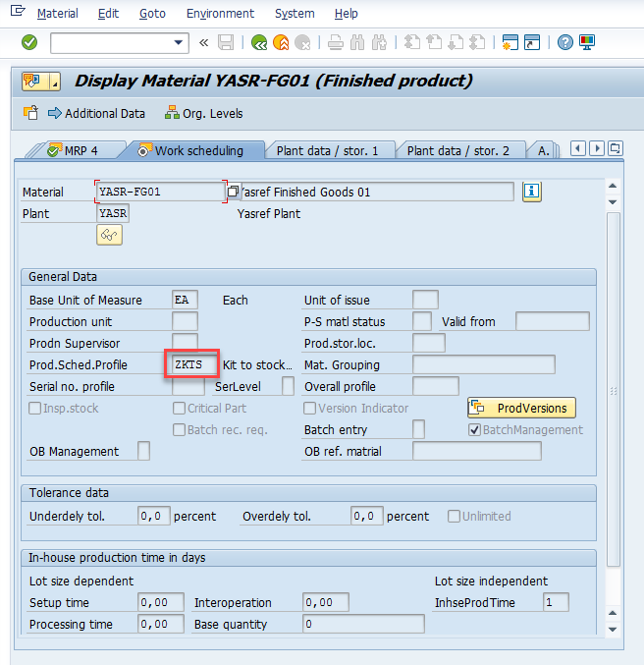Click the bottom scroll down arrow

(x=613, y=630)
